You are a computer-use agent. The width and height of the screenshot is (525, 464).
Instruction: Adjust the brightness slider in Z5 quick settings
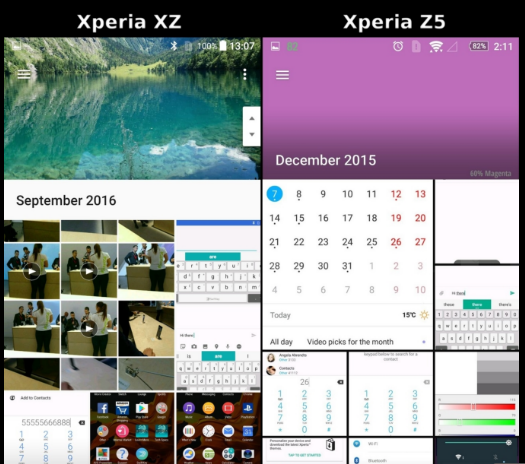tap(477, 443)
